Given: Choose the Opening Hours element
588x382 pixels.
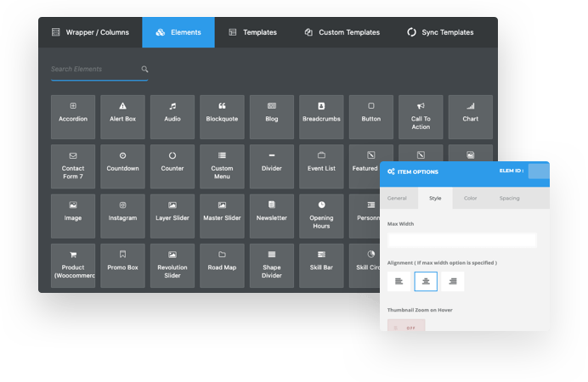Looking at the screenshot, I should (x=321, y=216).
